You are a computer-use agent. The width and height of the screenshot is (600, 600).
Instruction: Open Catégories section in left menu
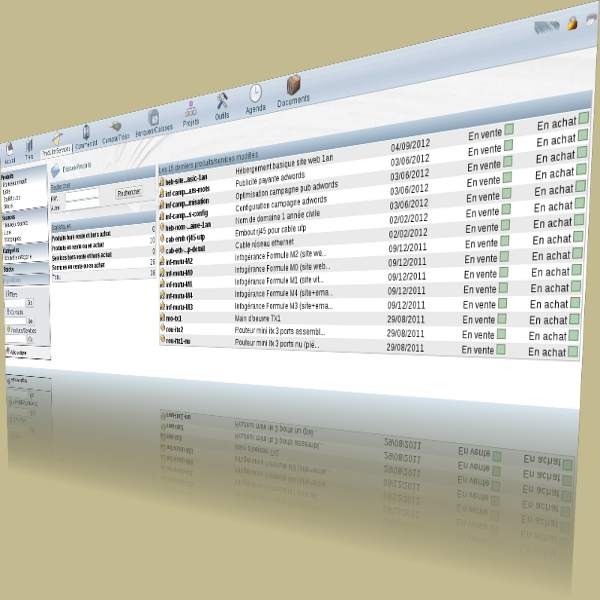tap(11, 250)
